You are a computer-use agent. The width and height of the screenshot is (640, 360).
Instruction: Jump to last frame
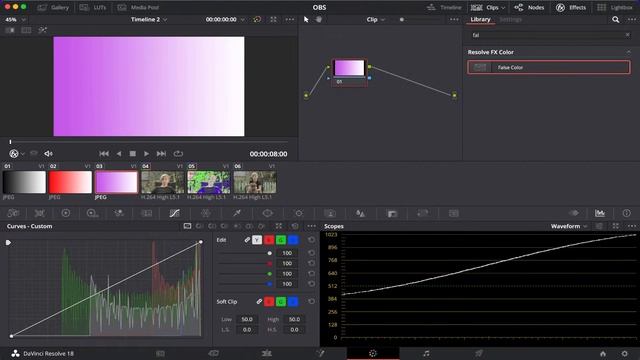coord(161,153)
